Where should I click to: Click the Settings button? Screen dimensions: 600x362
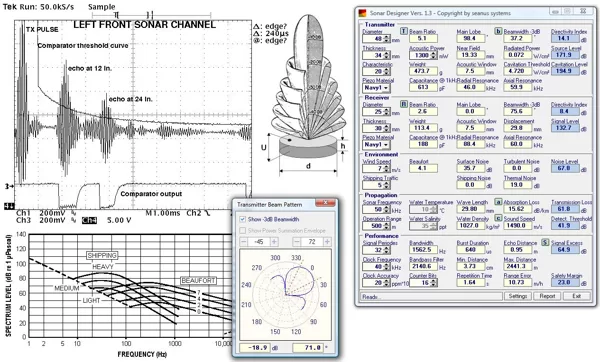coord(518,296)
